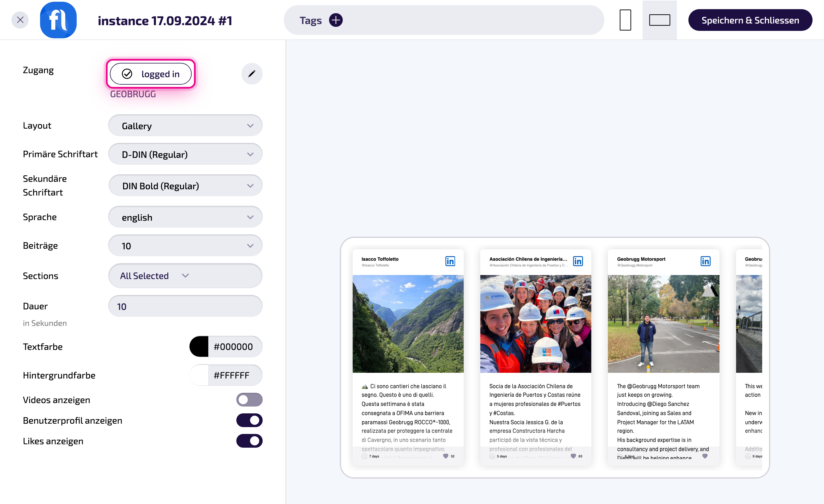824x504 pixels.
Task: Click @Geobrugg Motorsport handle text
Action: click(x=635, y=265)
